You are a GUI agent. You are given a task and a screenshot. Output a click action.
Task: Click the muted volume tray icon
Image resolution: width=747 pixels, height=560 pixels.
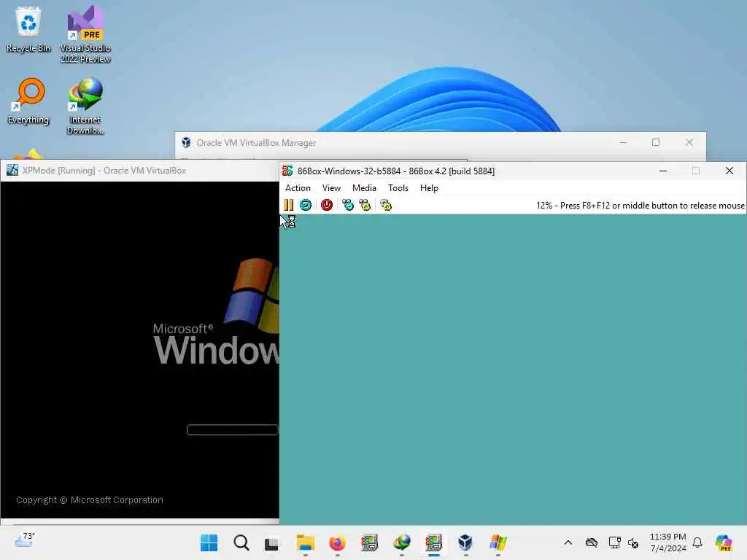pyautogui.click(x=633, y=542)
